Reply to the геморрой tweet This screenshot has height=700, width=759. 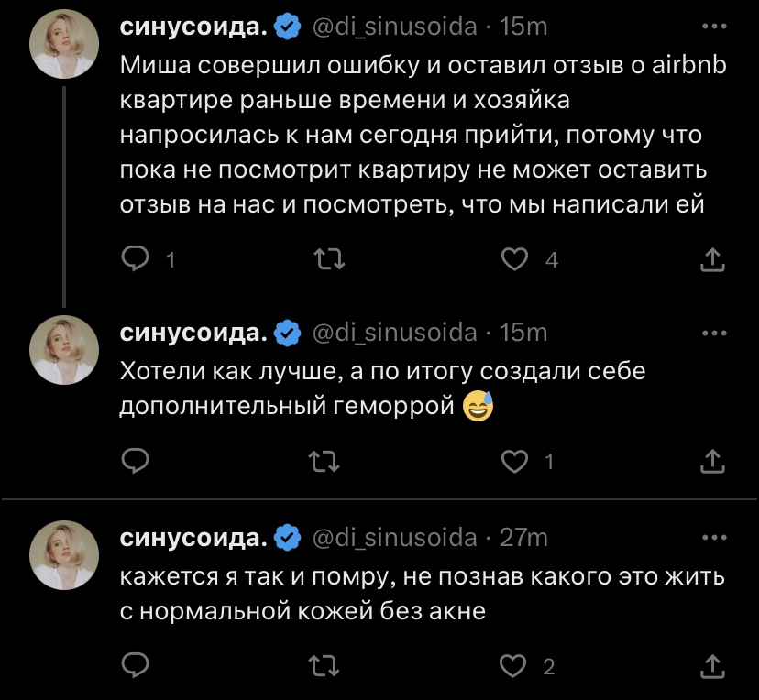pyautogui.click(x=136, y=462)
